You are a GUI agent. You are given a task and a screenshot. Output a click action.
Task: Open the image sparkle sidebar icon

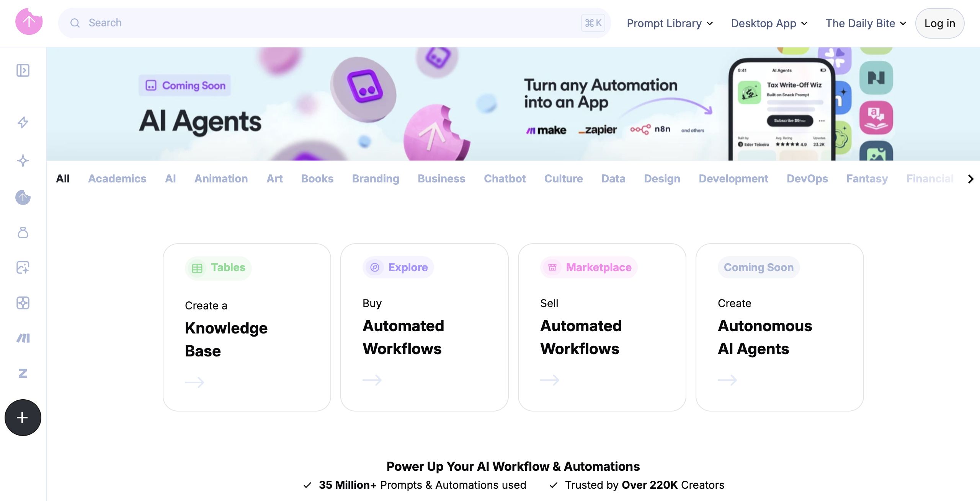coord(23,267)
